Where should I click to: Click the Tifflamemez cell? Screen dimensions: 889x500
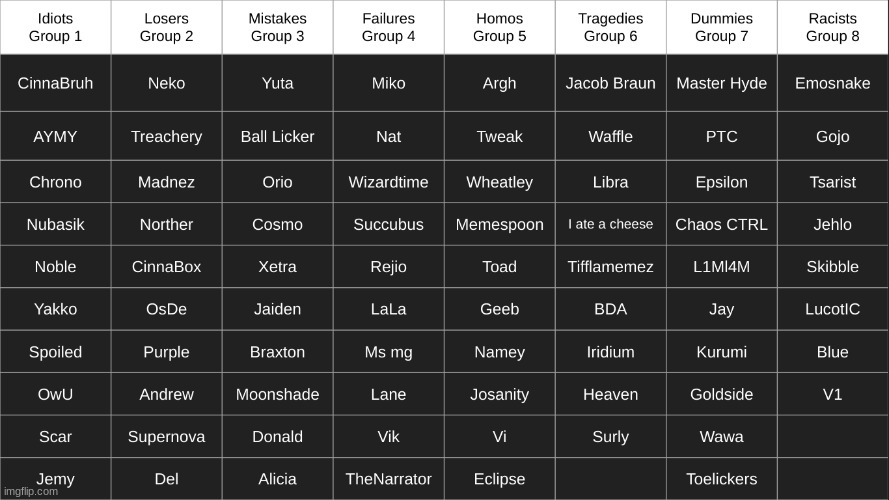(611, 266)
